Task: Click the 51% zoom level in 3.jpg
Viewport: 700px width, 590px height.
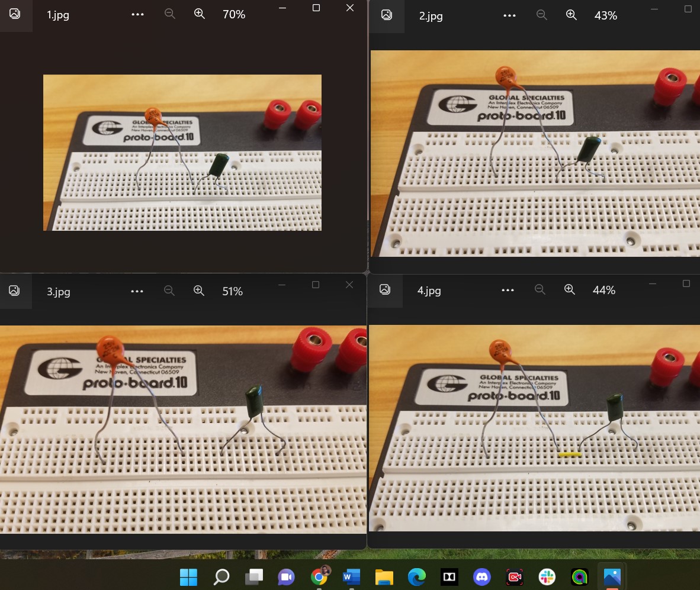Action: pos(233,291)
